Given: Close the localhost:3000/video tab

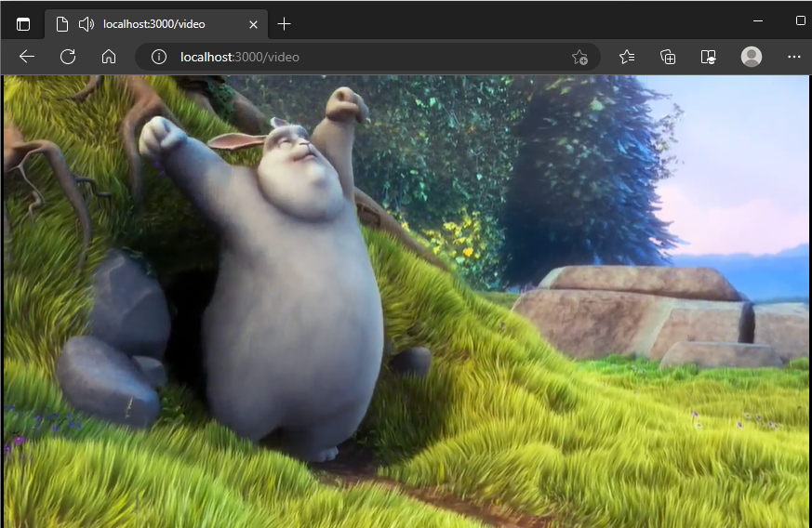Looking at the screenshot, I should point(253,24).
